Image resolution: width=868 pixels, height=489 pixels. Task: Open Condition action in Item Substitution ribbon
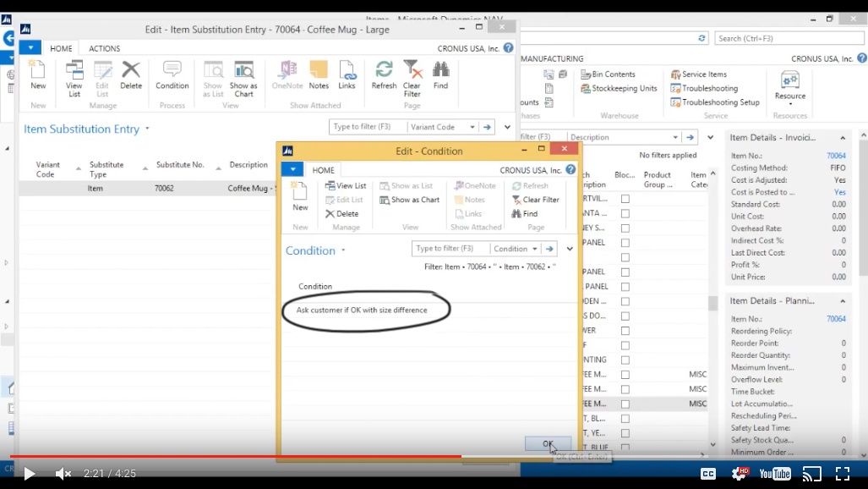(x=172, y=74)
